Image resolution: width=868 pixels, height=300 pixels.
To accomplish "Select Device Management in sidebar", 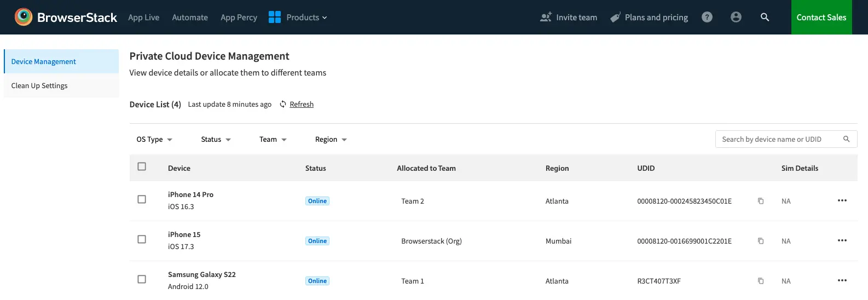I will [x=61, y=61].
